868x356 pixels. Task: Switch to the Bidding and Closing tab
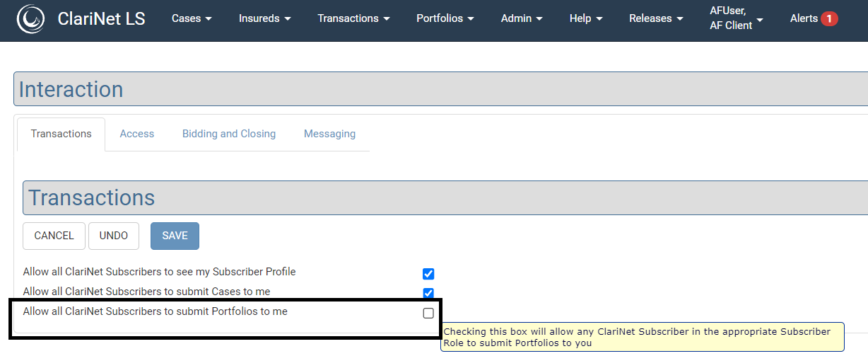pos(229,134)
